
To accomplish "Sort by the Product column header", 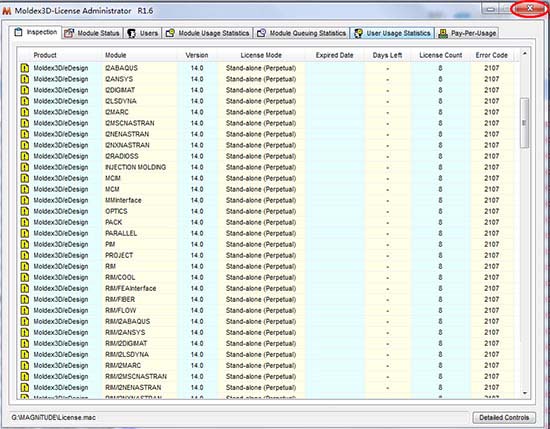I will [x=45, y=55].
